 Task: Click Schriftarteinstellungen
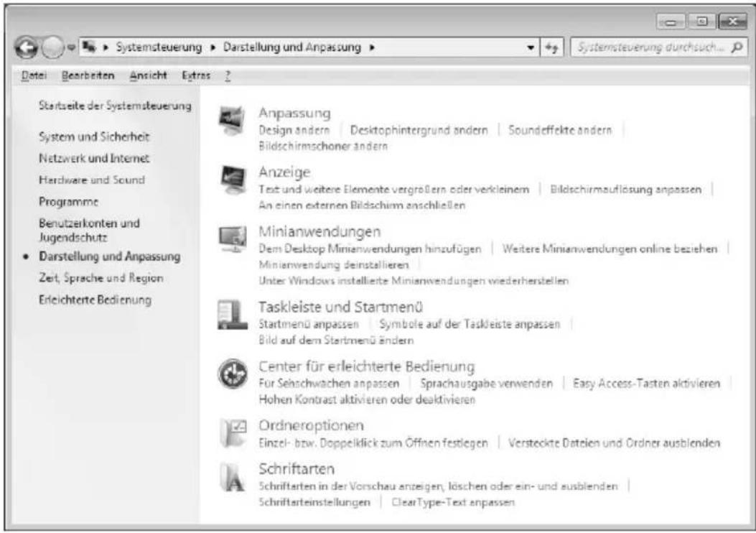pyautogui.click(x=314, y=502)
